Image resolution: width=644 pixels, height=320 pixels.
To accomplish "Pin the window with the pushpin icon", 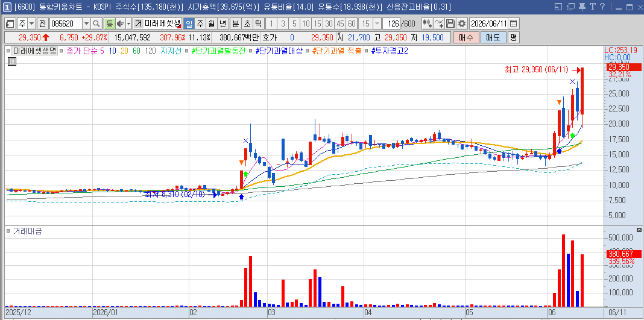I will [581, 7].
